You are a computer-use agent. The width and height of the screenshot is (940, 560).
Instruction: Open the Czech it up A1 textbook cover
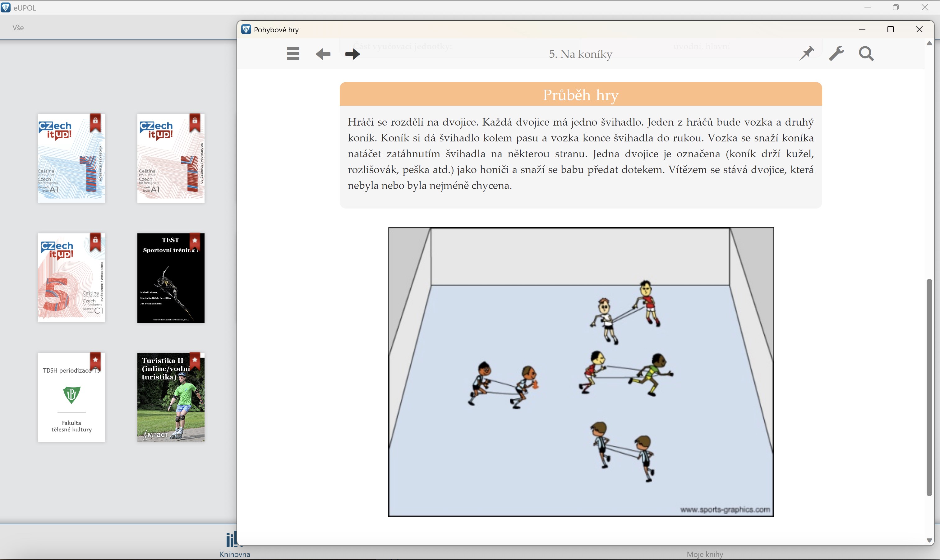[x=71, y=158]
